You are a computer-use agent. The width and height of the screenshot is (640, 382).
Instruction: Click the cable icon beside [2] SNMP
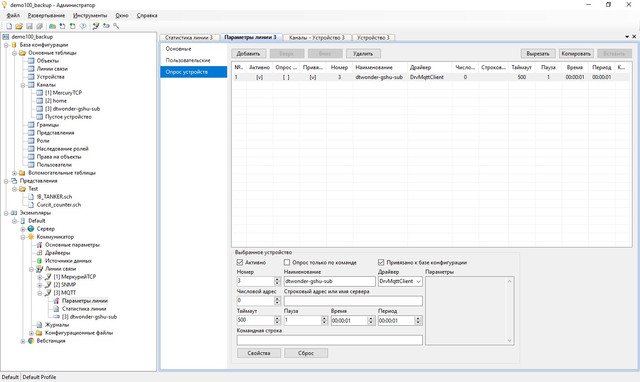48,285
